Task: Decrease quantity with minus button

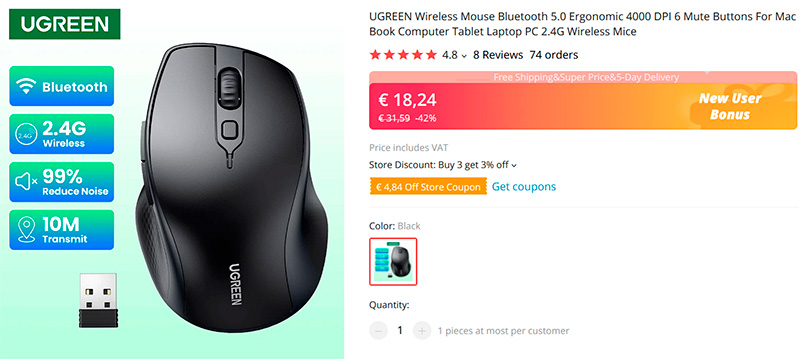Action: [378, 331]
